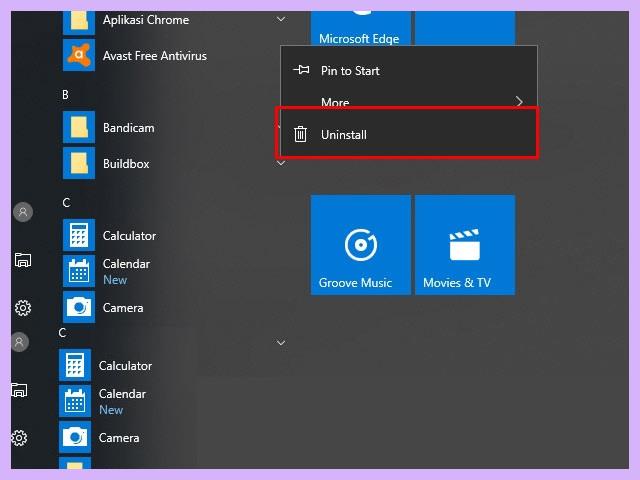Click the Bandicam folder icon
This screenshot has height=480, width=640.
click(79, 127)
